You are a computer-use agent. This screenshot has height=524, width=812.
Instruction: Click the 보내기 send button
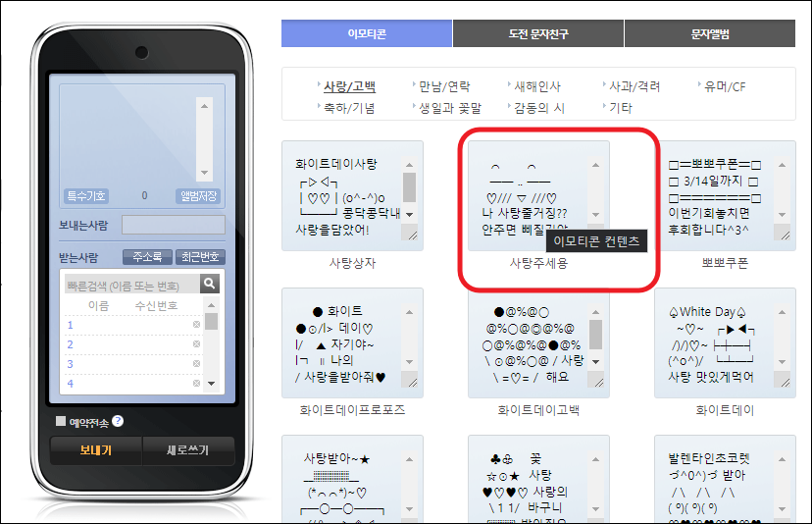tap(96, 450)
